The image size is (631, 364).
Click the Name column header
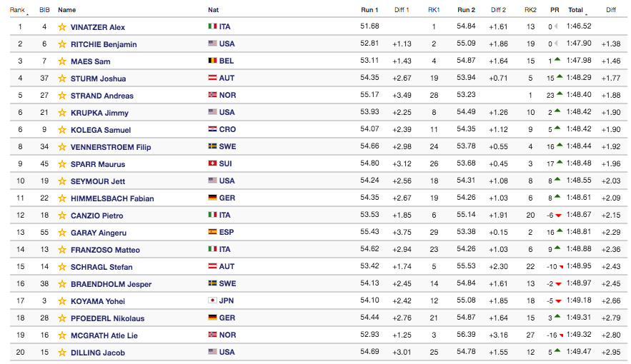coord(66,10)
